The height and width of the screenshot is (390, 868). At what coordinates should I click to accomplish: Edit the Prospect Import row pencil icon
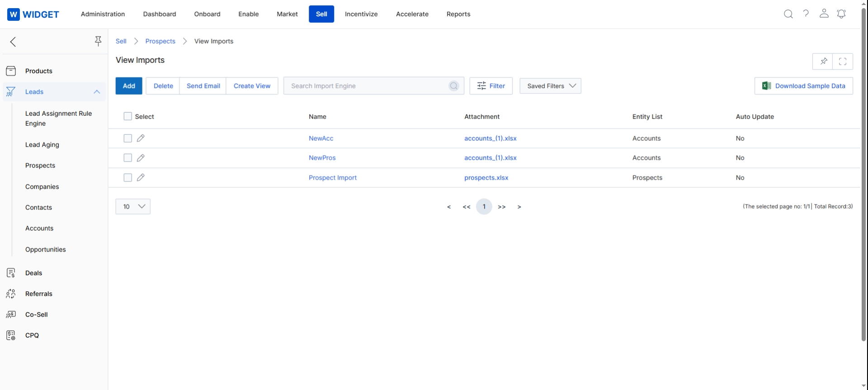tap(141, 177)
